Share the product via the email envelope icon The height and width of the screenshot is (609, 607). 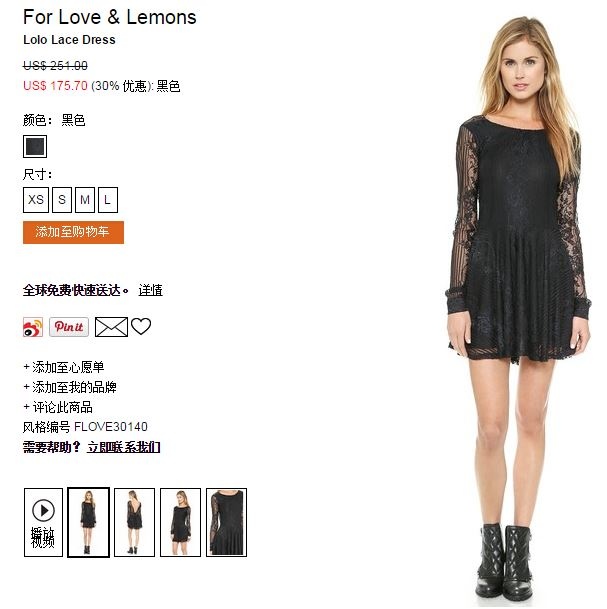(111, 327)
